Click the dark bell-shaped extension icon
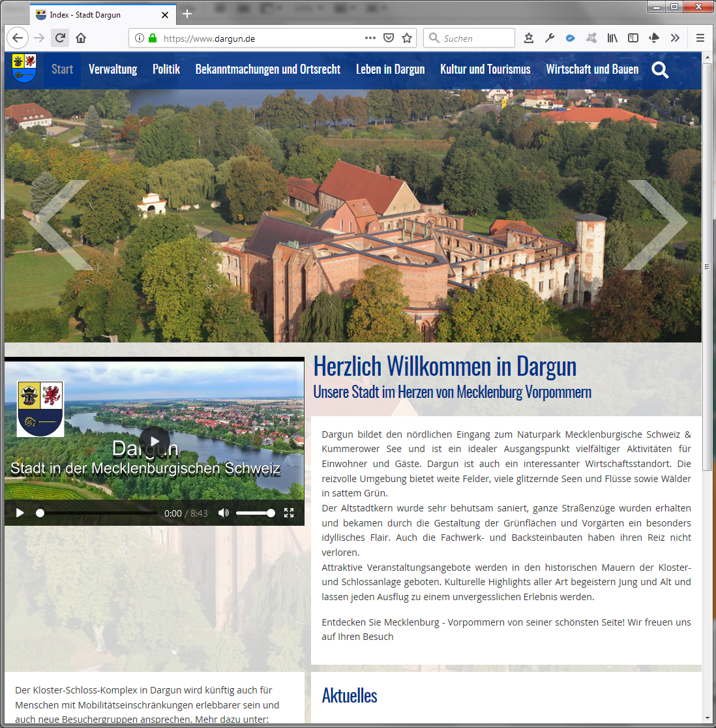Screen dimensions: 716x728 pyautogui.click(x=654, y=38)
